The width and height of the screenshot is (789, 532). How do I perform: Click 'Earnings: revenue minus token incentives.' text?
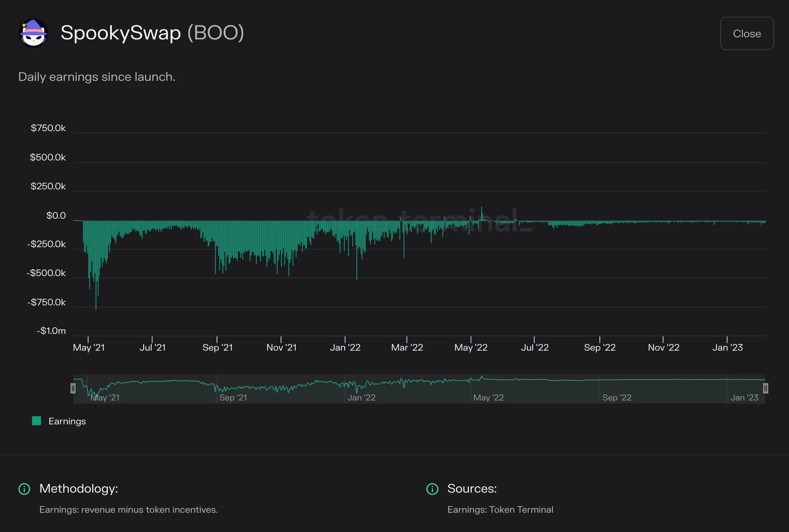pos(129,510)
